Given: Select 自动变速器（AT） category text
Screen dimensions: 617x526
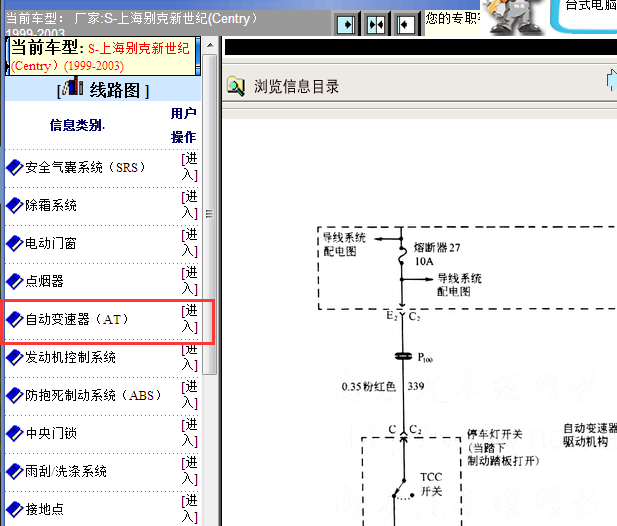Looking at the screenshot, I should coord(77,319).
